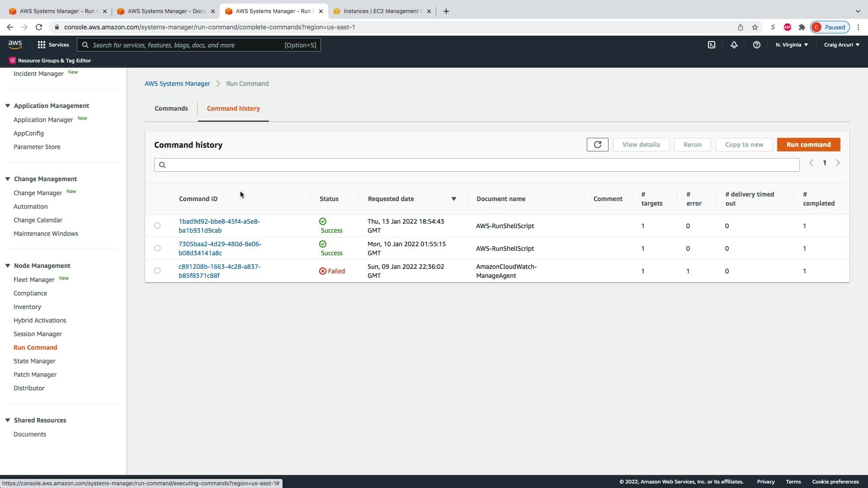This screenshot has width=868, height=488.
Task: Open AWS CloudShell icon in top bar
Action: pyautogui.click(x=712, y=45)
